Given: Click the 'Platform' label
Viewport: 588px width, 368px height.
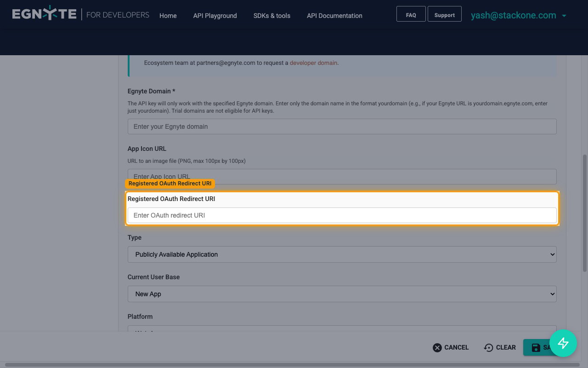Looking at the screenshot, I should (x=140, y=316).
